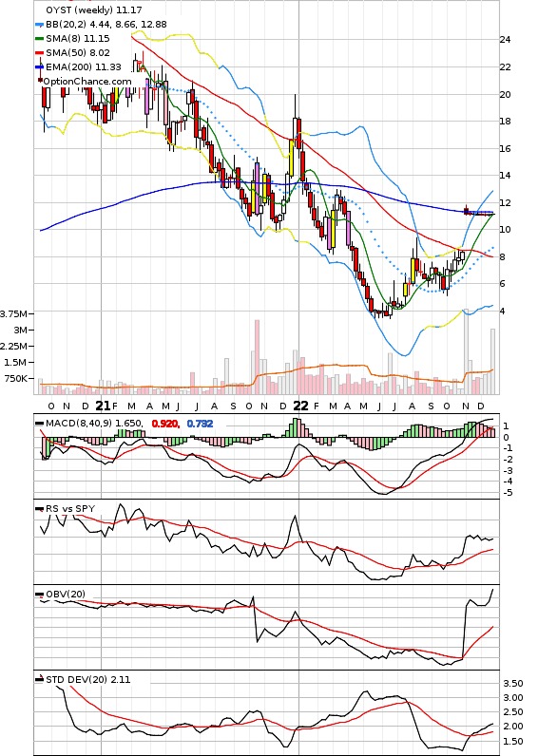Click the STD DEV value 2.11
Image resolution: width=538 pixels, height=756 pixels.
121,679
